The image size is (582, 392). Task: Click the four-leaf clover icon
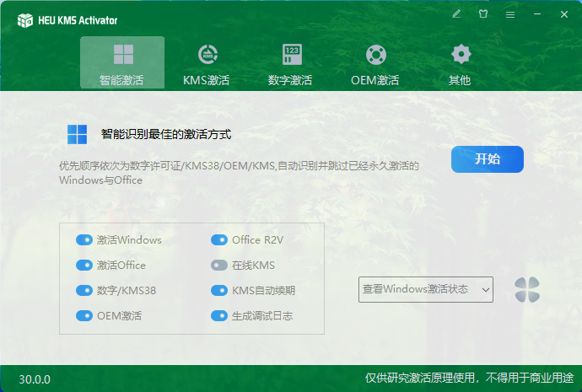527,290
